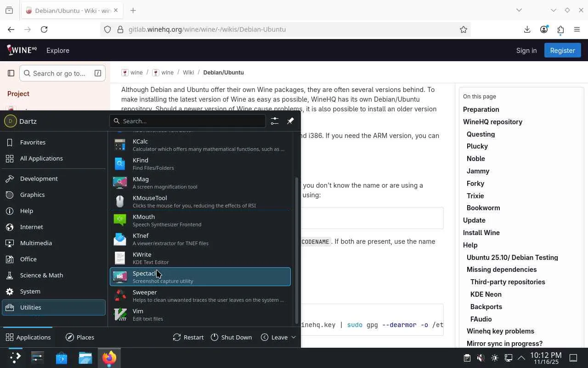Launch Spectacle screenshot utility
Screen dimensions: 588x368
click(200, 277)
